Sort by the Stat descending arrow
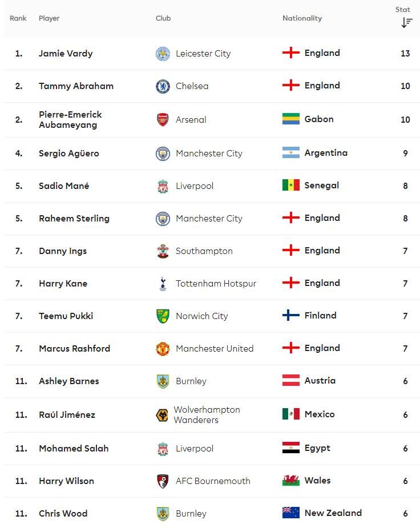Image resolution: width=420 pixels, height=528 pixels. 406,23
